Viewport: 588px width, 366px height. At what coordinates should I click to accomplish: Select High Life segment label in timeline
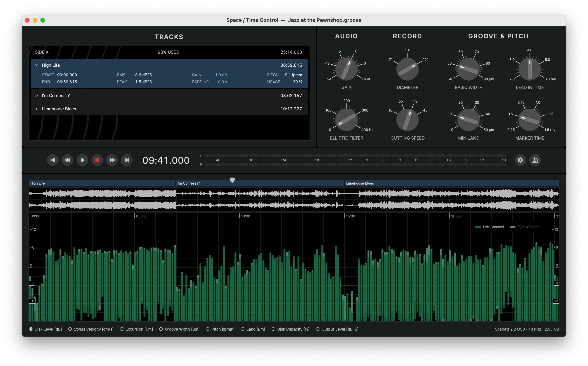tap(38, 183)
